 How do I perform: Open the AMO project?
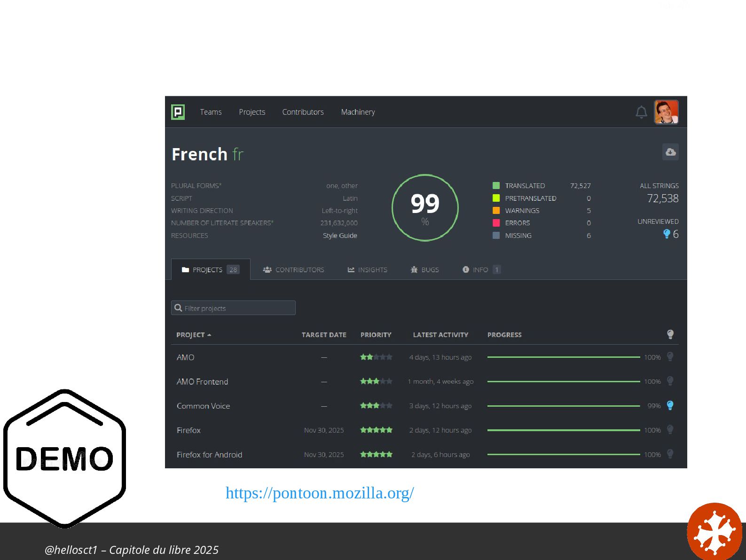click(x=185, y=357)
